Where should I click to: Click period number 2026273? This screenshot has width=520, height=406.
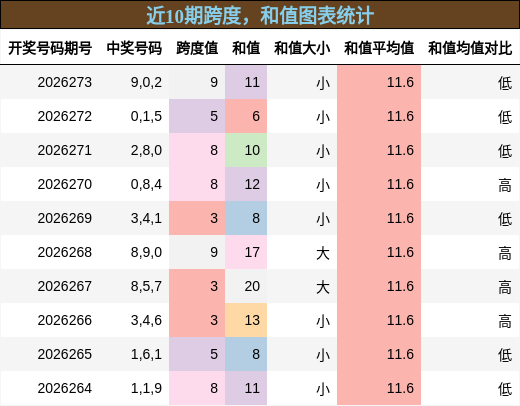(65, 82)
